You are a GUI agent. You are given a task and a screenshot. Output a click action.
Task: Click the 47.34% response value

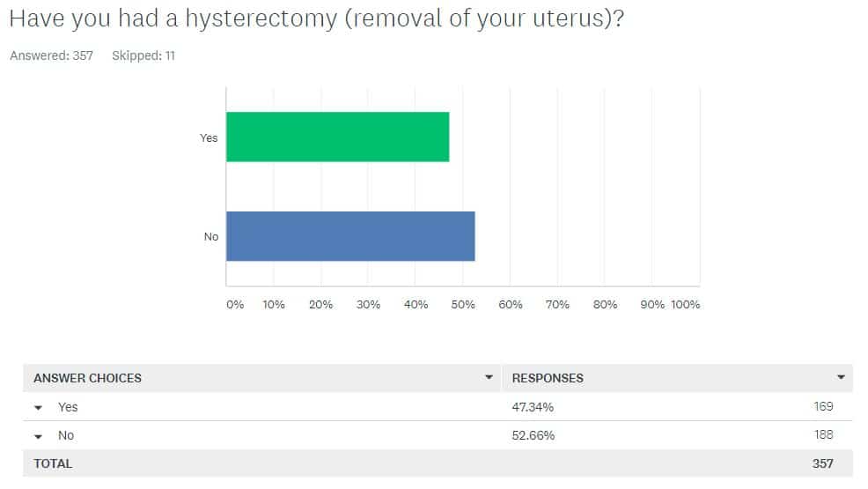click(x=533, y=407)
